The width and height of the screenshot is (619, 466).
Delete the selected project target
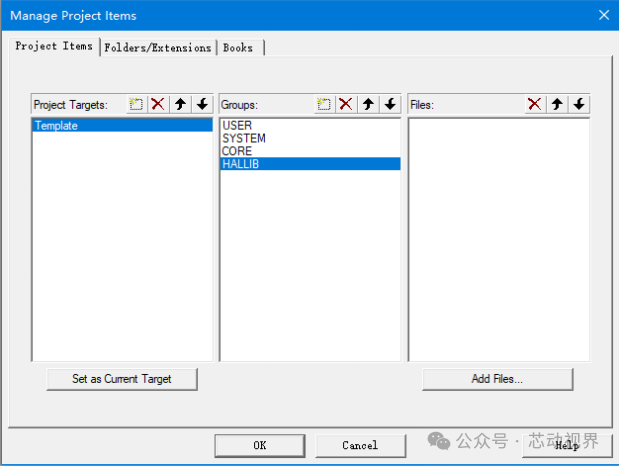click(158, 105)
